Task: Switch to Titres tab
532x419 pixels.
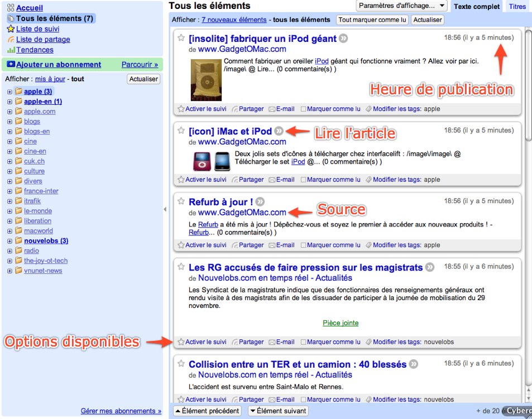Action: tap(517, 7)
